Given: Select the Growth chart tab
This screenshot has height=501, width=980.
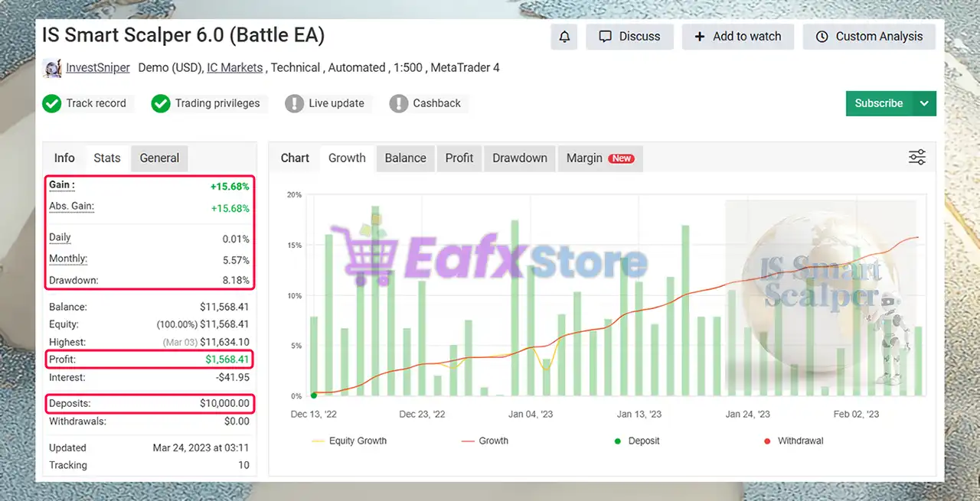Looking at the screenshot, I should click(347, 158).
